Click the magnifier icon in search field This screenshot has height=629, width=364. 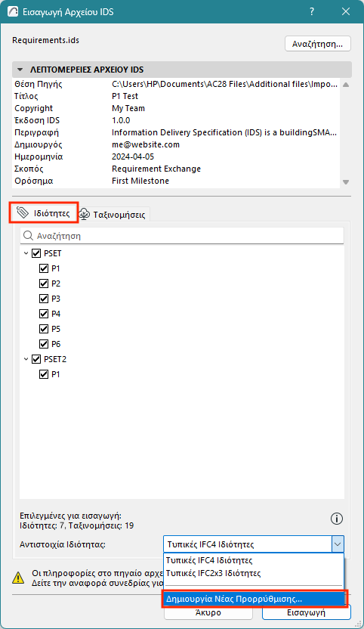pyautogui.click(x=28, y=235)
